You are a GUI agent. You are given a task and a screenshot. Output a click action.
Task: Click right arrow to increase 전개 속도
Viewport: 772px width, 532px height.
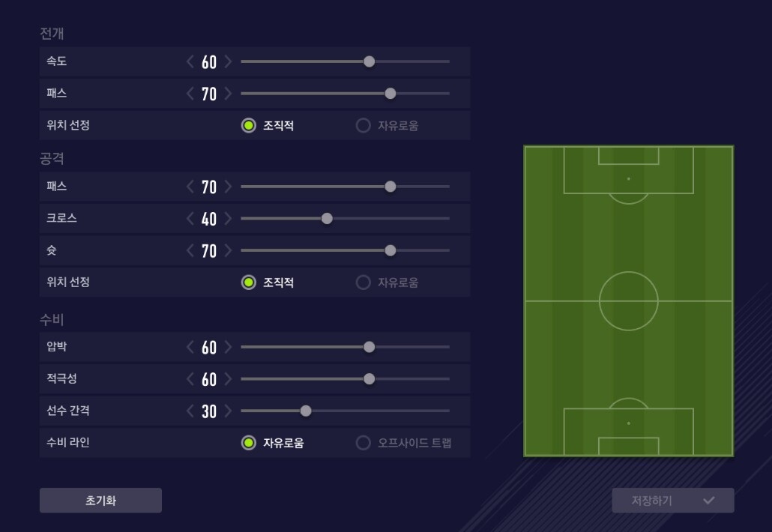tap(228, 61)
